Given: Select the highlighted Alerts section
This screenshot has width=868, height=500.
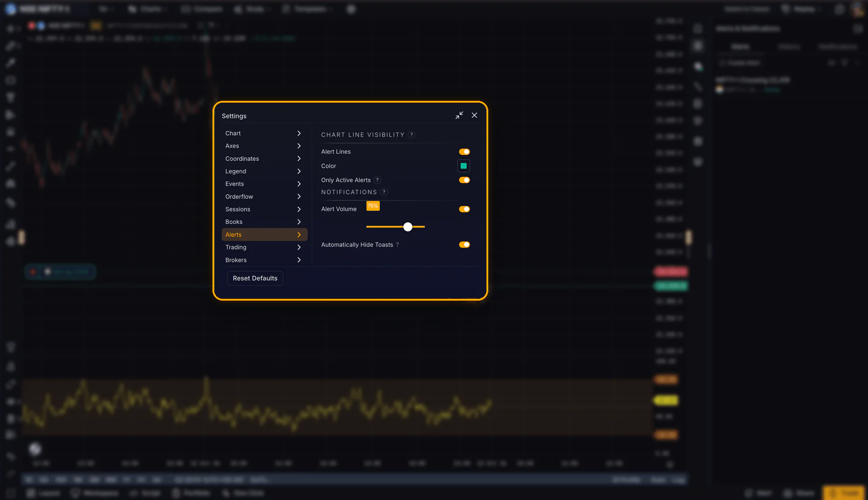Looking at the screenshot, I should (x=264, y=235).
